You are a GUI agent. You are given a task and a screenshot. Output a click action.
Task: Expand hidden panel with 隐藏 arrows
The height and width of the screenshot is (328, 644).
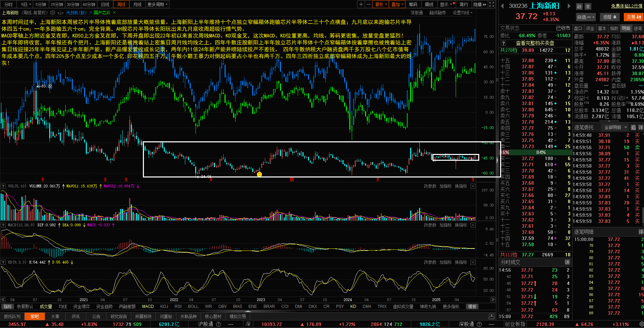(480, 4)
